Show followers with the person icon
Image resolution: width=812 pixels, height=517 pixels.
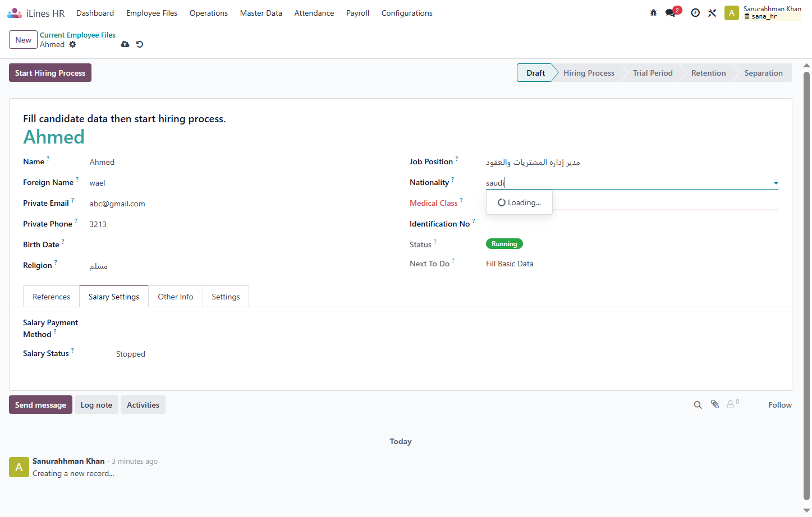[x=731, y=404]
